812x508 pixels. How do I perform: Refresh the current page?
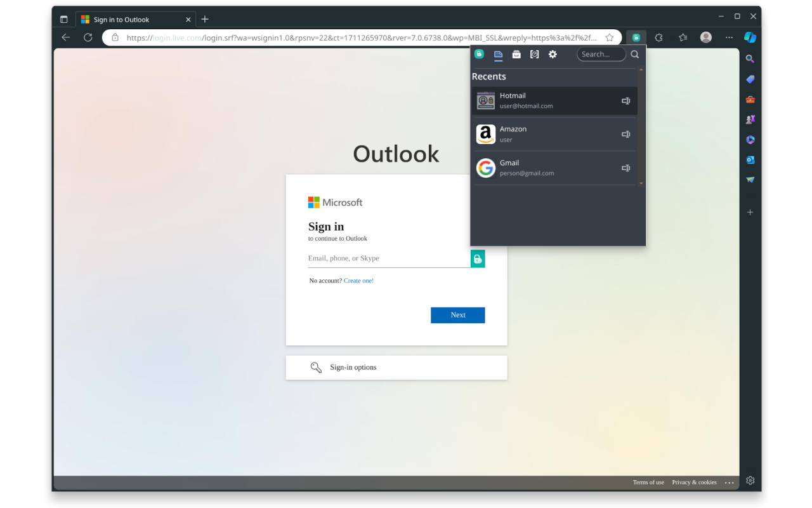tap(88, 37)
